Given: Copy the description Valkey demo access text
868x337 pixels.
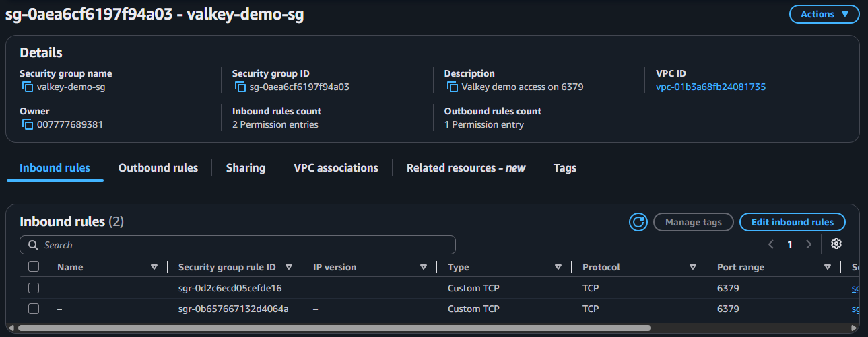Looking at the screenshot, I should click(x=453, y=87).
